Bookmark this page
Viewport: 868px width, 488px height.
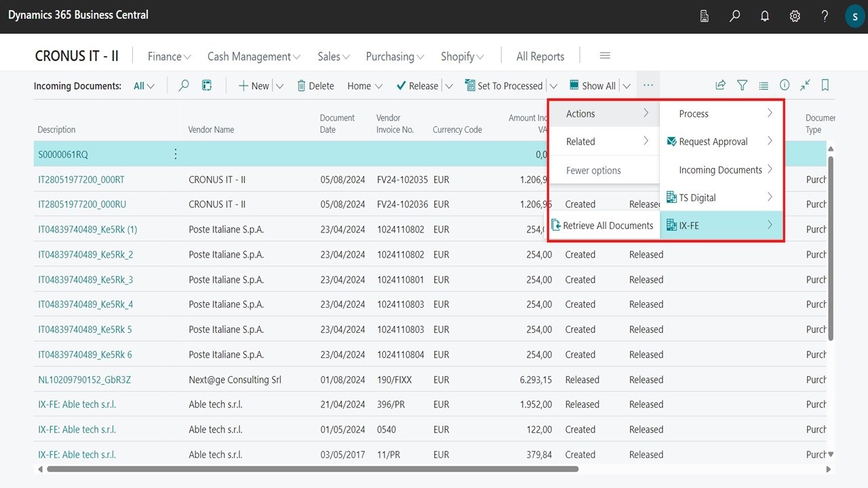(825, 85)
